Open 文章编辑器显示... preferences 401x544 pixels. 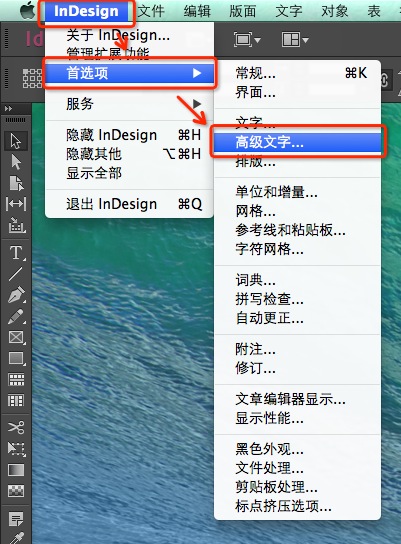coord(298,399)
